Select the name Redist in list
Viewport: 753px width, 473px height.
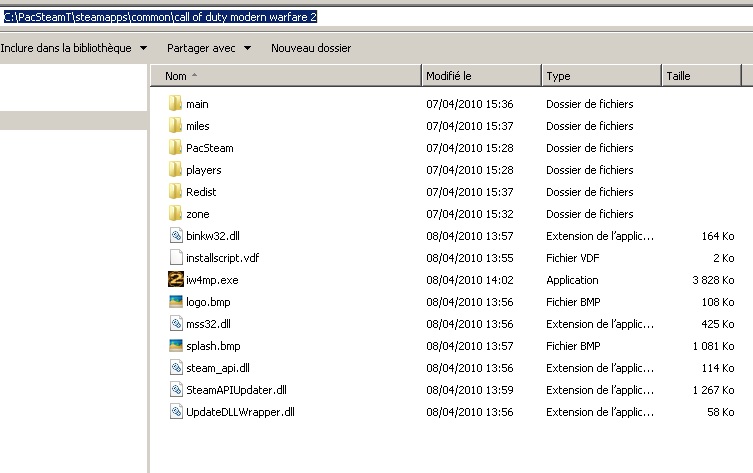tap(201, 192)
